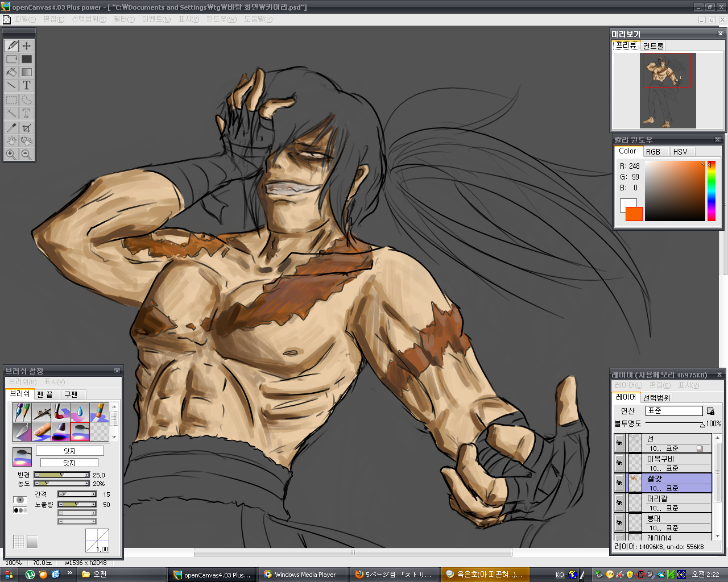Image resolution: width=728 pixels, height=582 pixels.
Task: Open the 필터 menu in menu bar
Action: coord(124,19)
